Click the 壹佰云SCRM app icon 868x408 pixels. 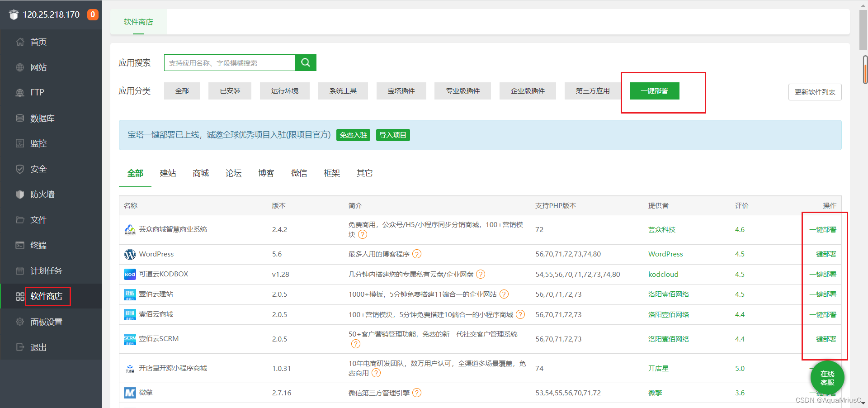[x=130, y=339]
